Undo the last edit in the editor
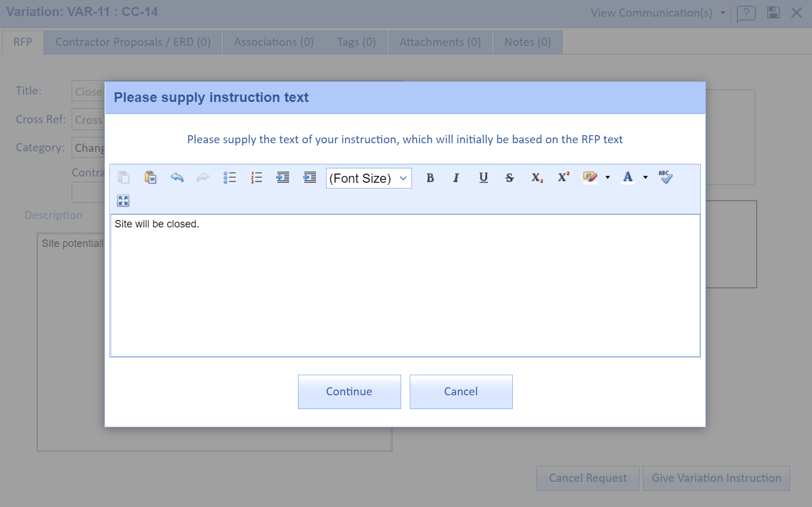The height and width of the screenshot is (507, 812). (177, 178)
